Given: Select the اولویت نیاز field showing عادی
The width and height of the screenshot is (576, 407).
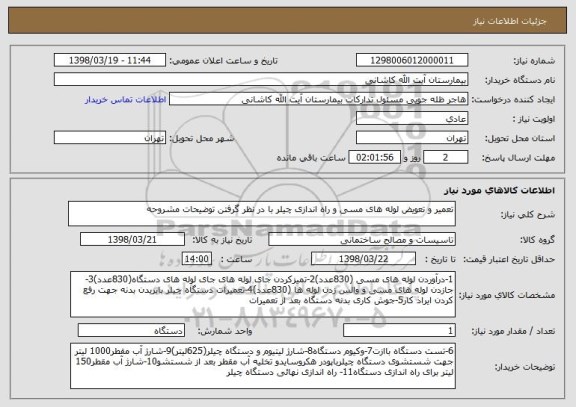Looking at the screenshot, I should (412, 119).
